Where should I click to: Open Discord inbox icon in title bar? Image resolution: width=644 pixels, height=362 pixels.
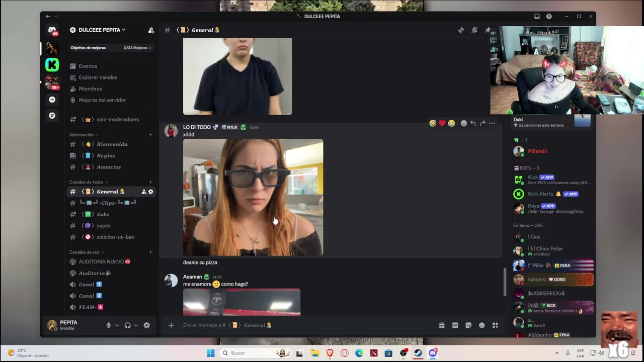click(x=537, y=16)
